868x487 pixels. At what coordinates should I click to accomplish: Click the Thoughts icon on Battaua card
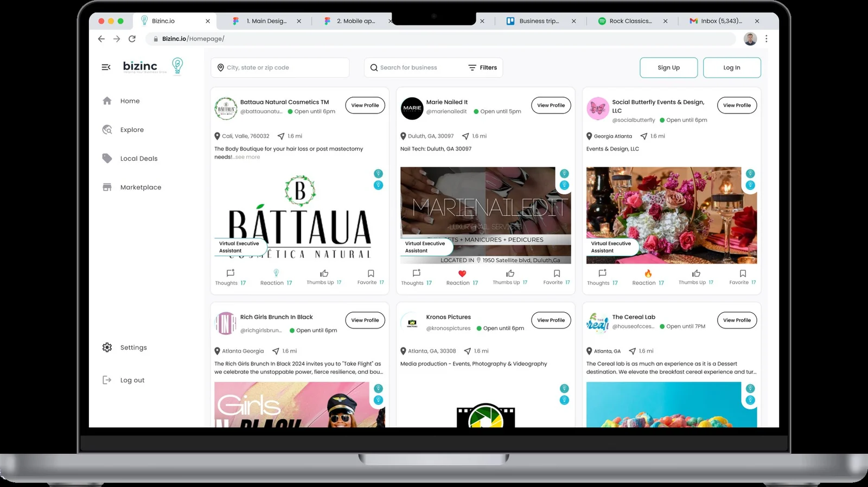tap(231, 273)
